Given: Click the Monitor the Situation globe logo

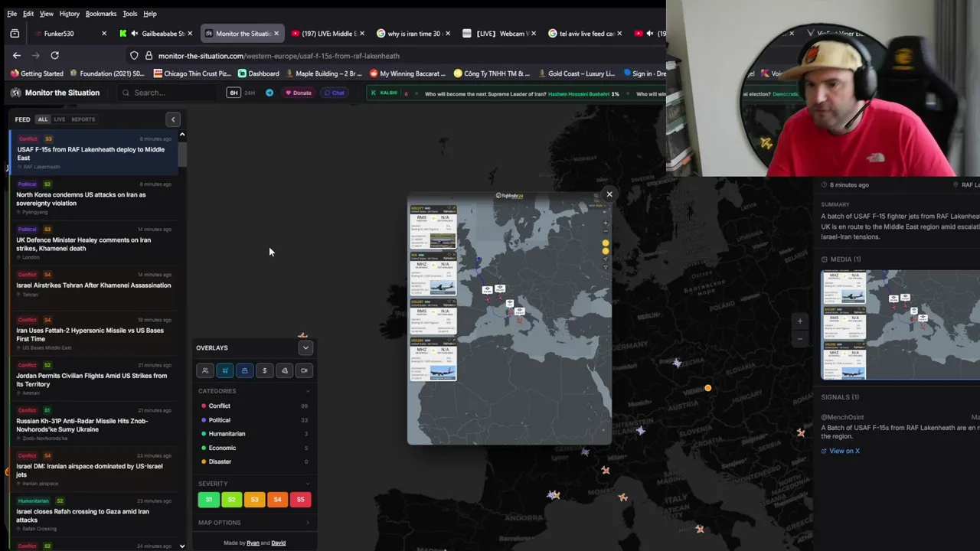Looking at the screenshot, I should (15, 93).
